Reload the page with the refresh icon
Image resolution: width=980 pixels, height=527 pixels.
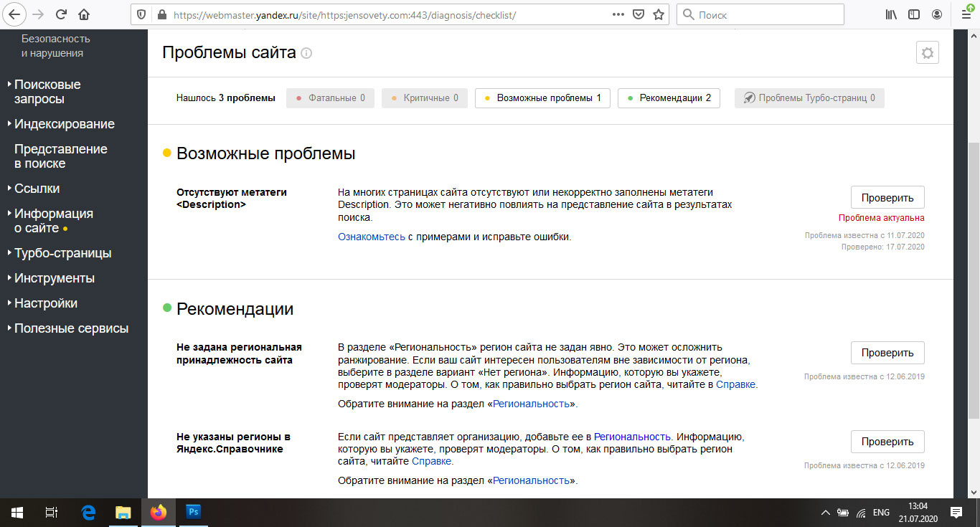61,14
